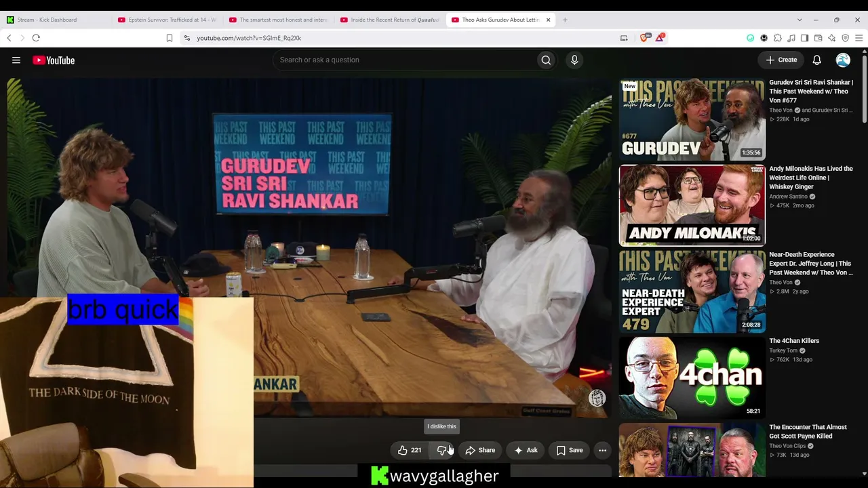Open Gurudev Sri Sri Ravi Shankar thumbnail
Viewport: 868px width, 488px height.
[x=692, y=119]
